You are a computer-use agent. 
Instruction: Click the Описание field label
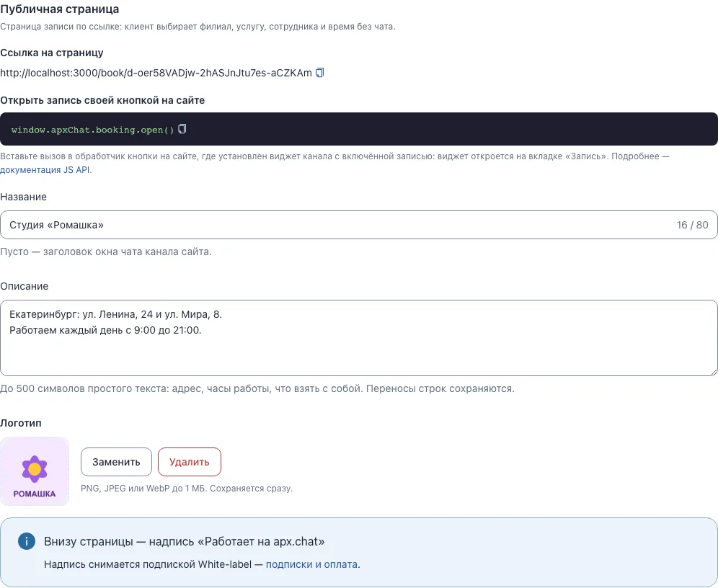tap(25, 286)
